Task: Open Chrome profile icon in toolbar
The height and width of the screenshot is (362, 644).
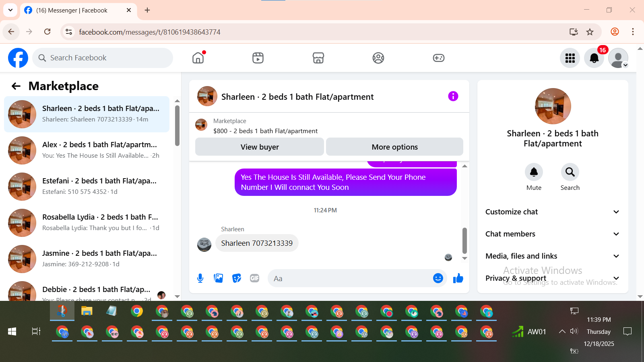Action: pyautogui.click(x=615, y=32)
